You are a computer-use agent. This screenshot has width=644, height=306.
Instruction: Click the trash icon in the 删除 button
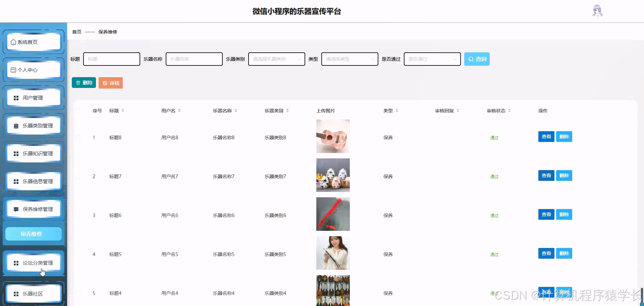coord(78,83)
